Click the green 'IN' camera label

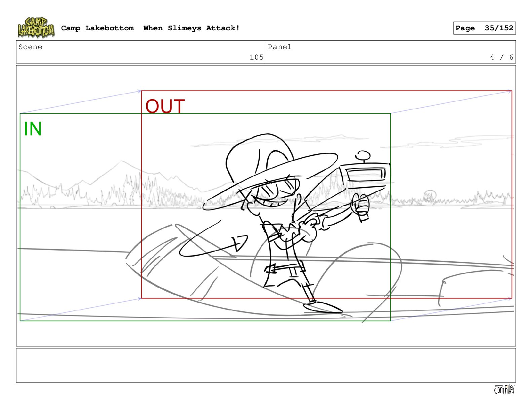click(33, 129)
